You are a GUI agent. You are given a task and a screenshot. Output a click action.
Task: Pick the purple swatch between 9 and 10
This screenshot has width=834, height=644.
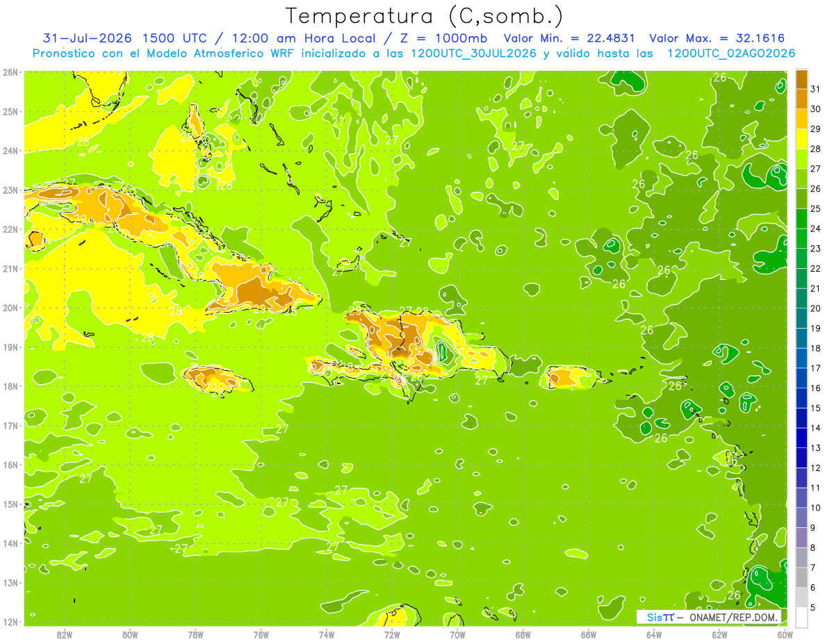pos(801,518)
